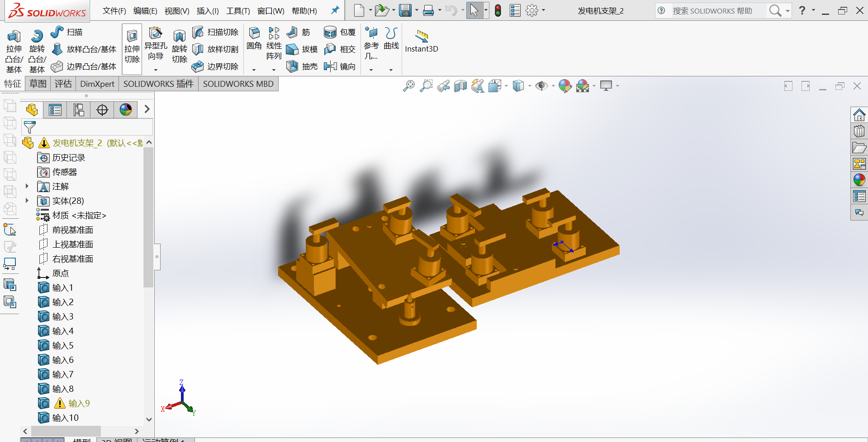Click the filter funnel icon in tree
This screenshot has width=868, height=442.
click(x=29, y=127)
